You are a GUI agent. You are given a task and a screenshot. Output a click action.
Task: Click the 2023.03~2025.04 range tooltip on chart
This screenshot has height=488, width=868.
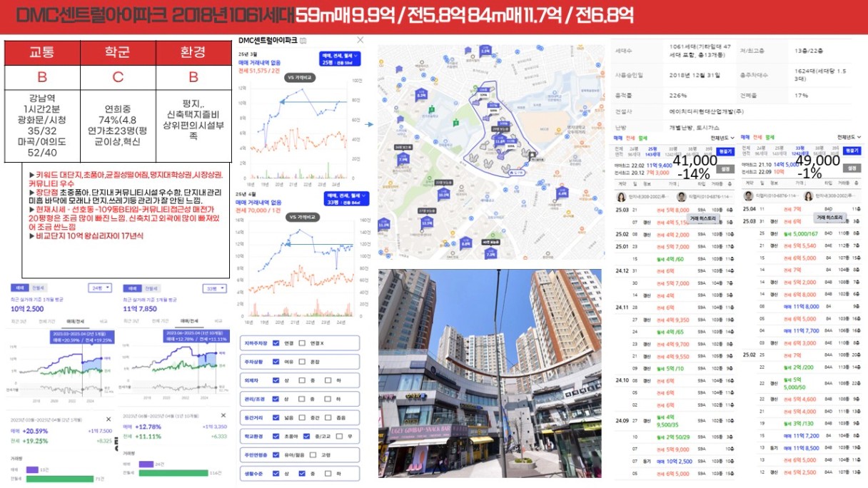(81, 338)
